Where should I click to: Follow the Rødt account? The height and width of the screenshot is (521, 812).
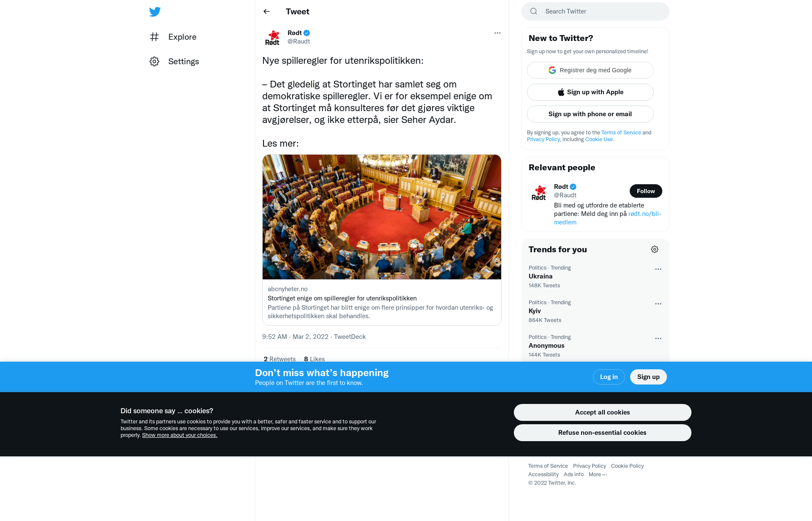pyautogui.click(x=646, y=191)
